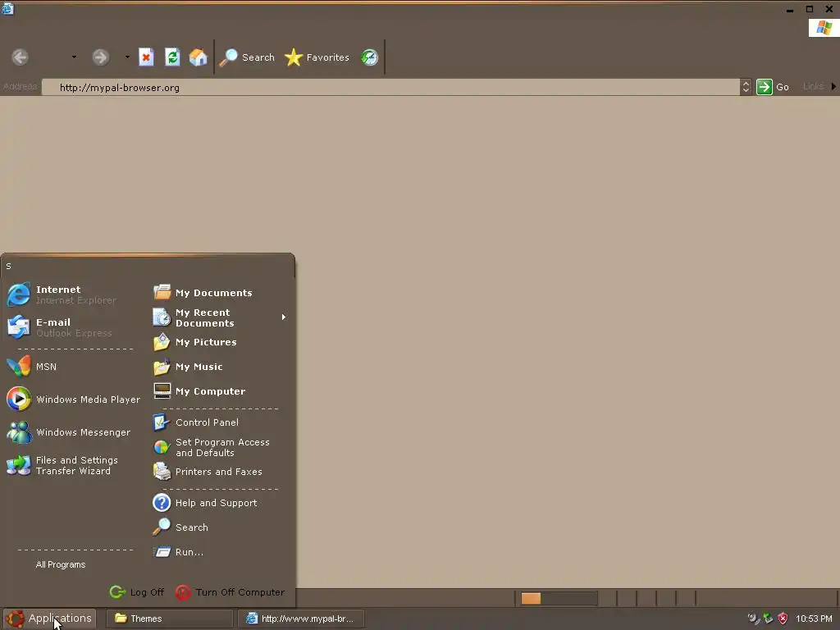This screenshot has width=840, height=630.
Task: Click the orange progress bar in status bar
Action: [531, 598]
